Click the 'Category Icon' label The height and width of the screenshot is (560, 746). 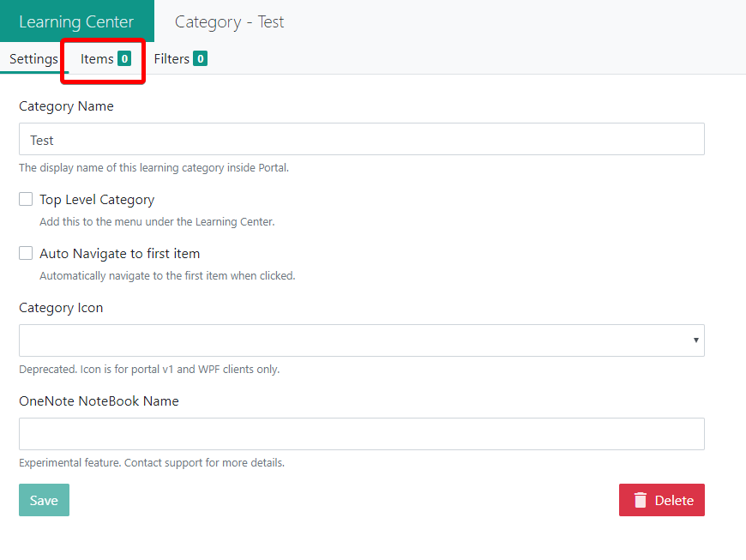(x=61, y=308)
